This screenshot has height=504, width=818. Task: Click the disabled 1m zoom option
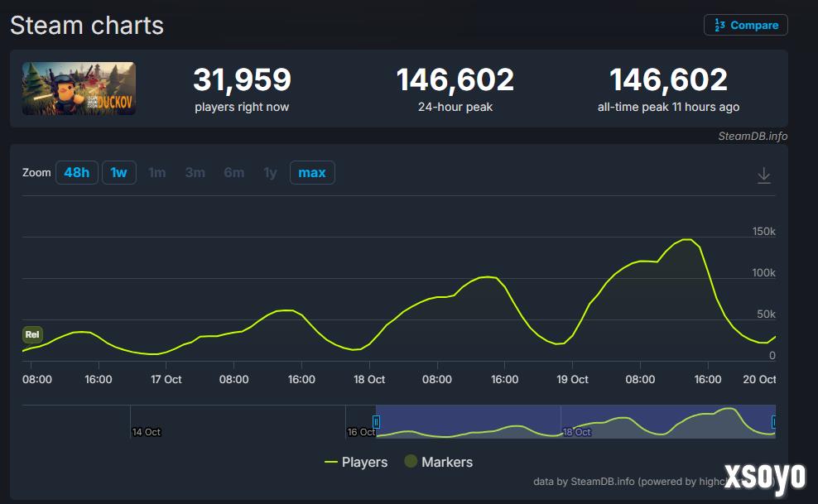click(157, 173)
